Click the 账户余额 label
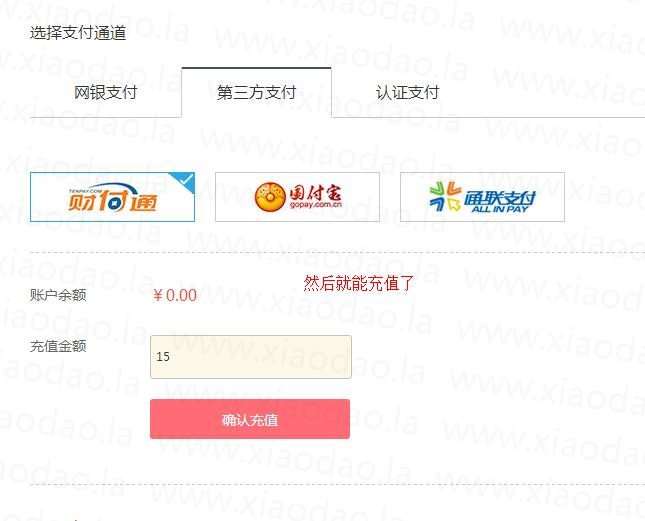The width and height of the screenshot is (645, 521). pos(58,295)
